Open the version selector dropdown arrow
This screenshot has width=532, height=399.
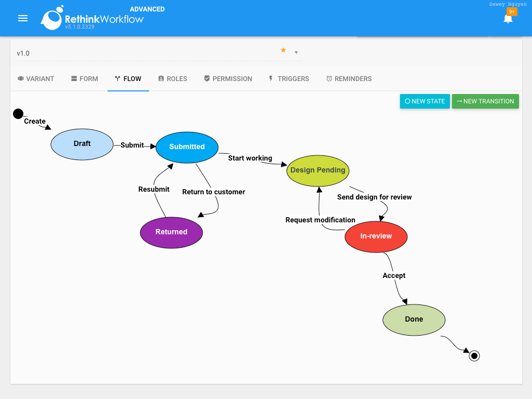point(296,52)
